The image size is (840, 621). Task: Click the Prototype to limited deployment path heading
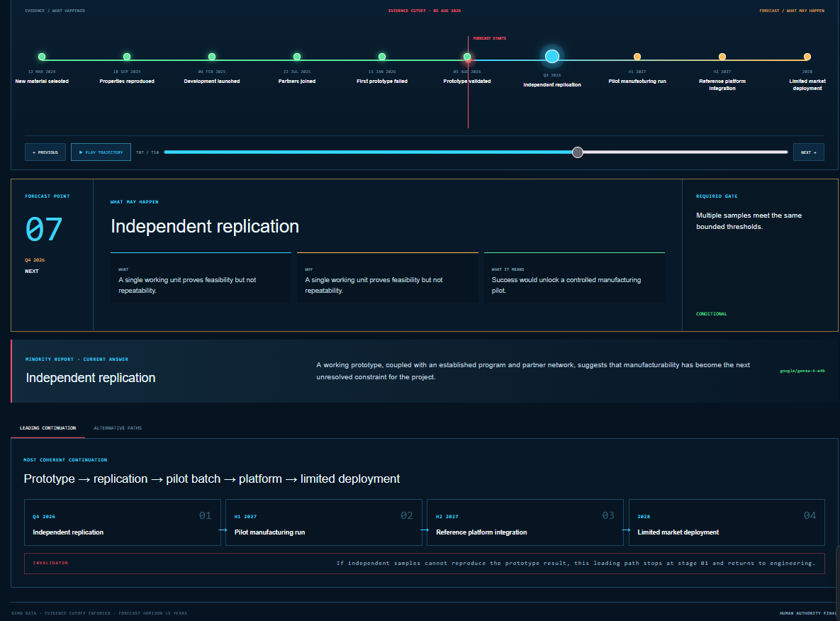[x=212, y=479]
